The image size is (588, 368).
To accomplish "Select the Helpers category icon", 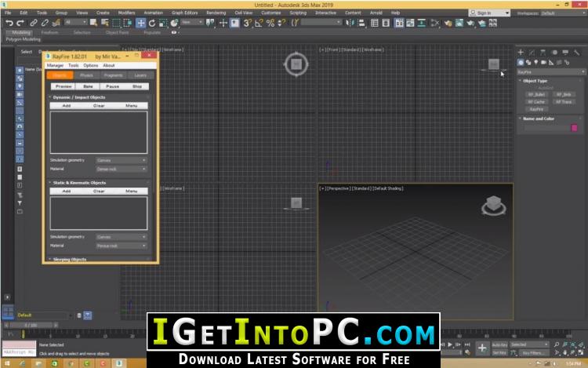I will coord(551,62).
